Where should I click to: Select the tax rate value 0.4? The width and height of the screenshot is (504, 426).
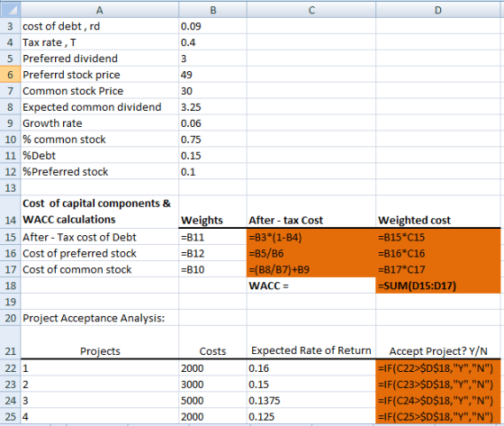point(212,42)
